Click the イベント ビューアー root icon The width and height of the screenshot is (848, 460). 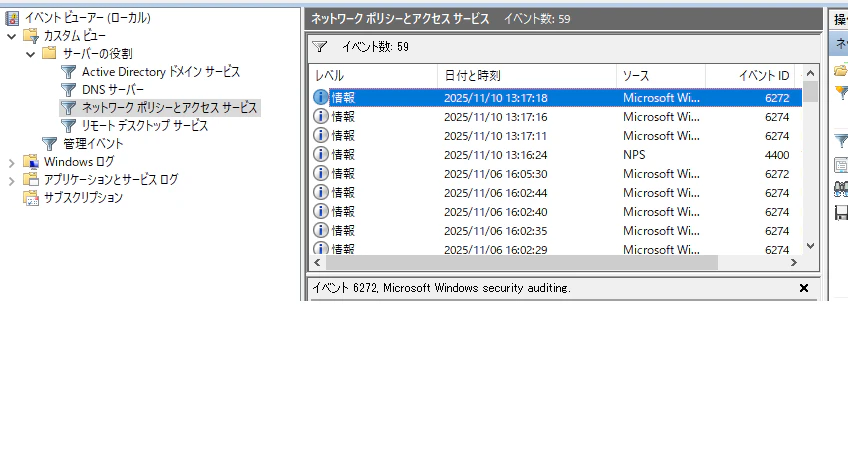point(12,18)
